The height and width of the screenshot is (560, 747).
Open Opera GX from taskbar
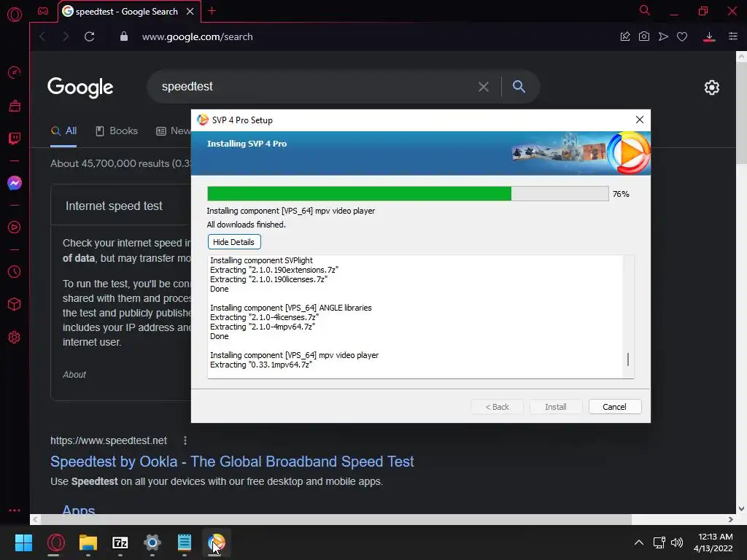tap(55, 542)
